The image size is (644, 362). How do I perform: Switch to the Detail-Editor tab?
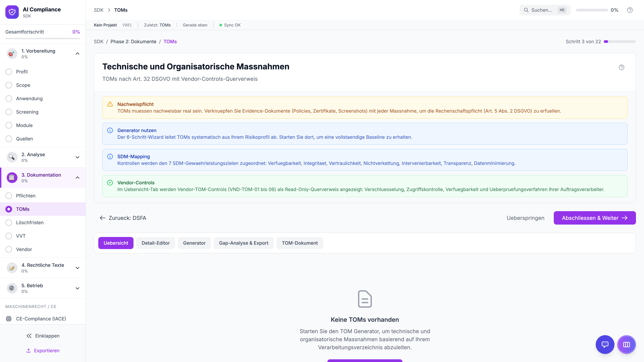pos(155,243)
